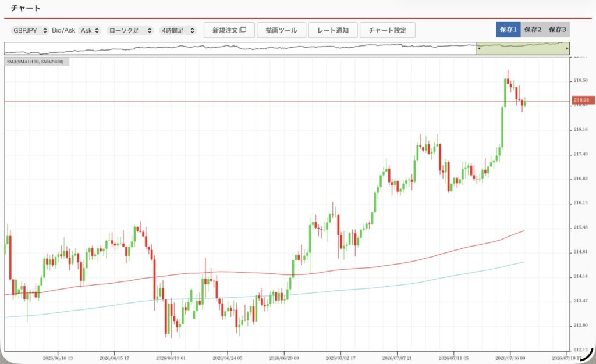The image size is (596, 364).
Task: Switch to the 保存3 saved layout tab
Action: click(x=557, y=29)
